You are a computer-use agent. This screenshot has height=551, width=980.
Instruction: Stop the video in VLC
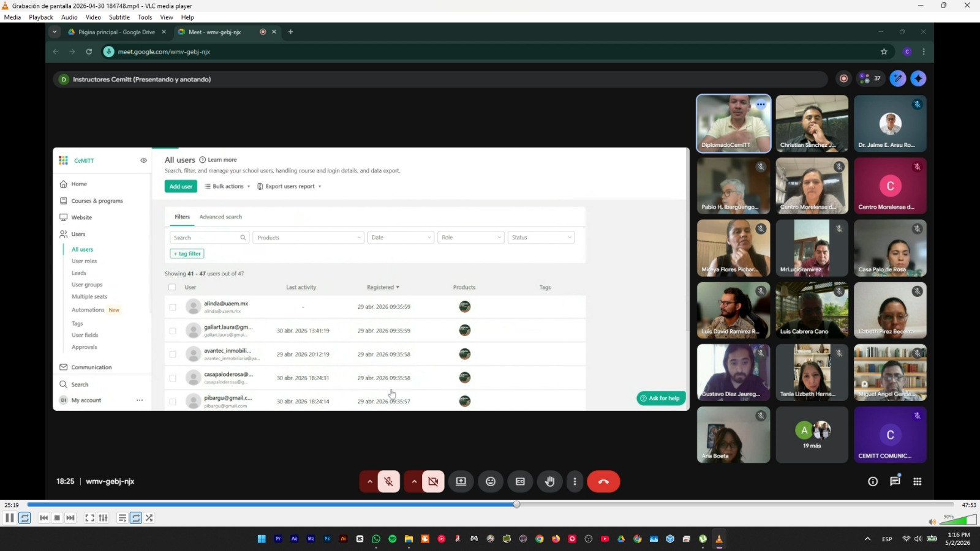click(57, 518)
